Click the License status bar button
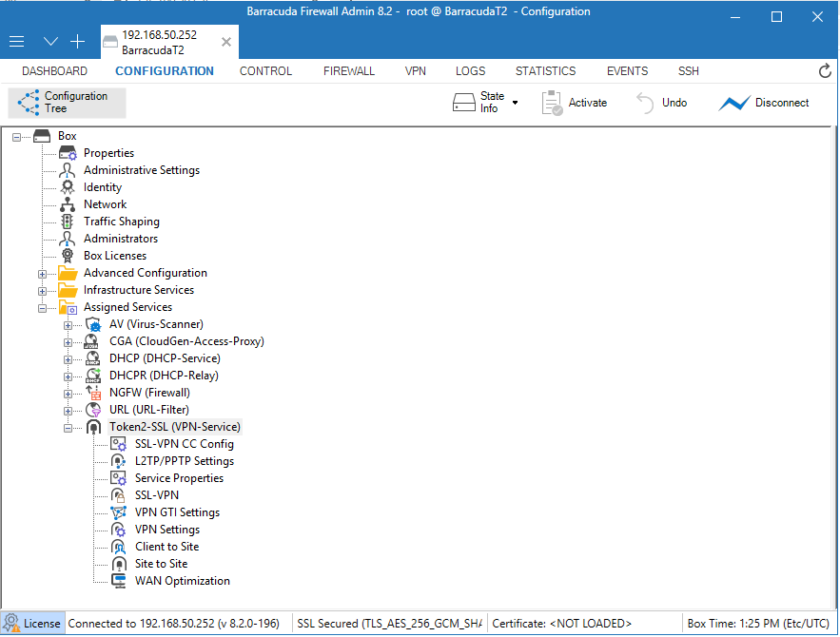840x637 pixels. click(32, 624)
